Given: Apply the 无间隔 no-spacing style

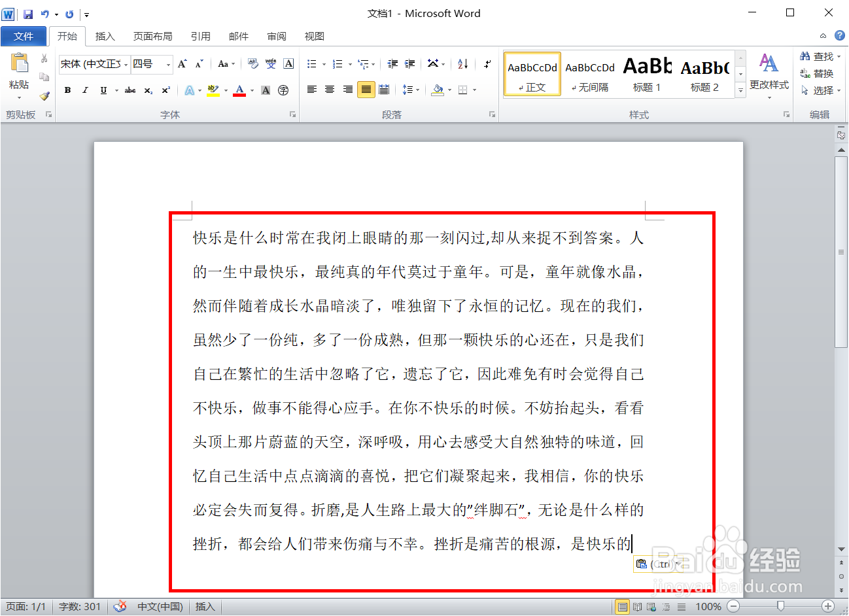Looking at the screenshot, I should pyautogui.click(x=590, y=74).
